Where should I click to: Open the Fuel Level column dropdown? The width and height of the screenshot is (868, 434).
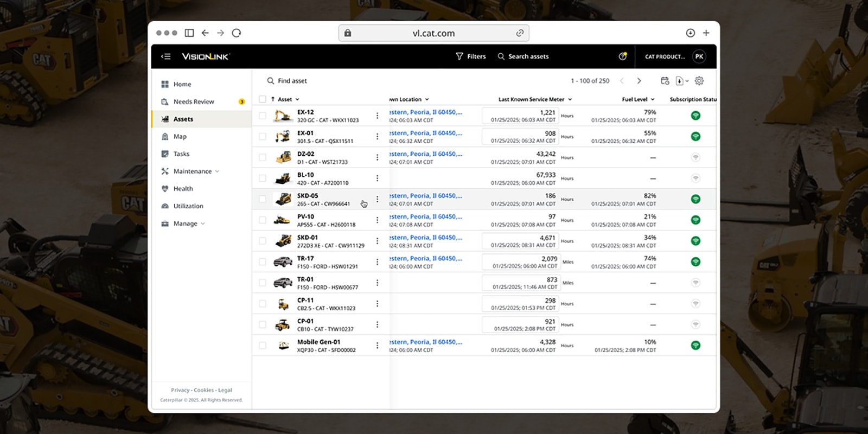pyautogui.click(x=638, y=99)
